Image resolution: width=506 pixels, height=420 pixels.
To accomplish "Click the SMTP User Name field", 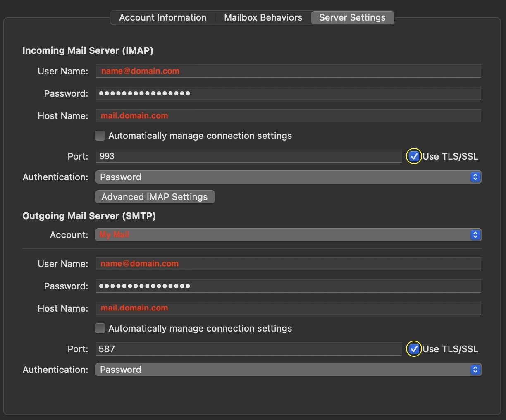I will (x=288, y=264).
